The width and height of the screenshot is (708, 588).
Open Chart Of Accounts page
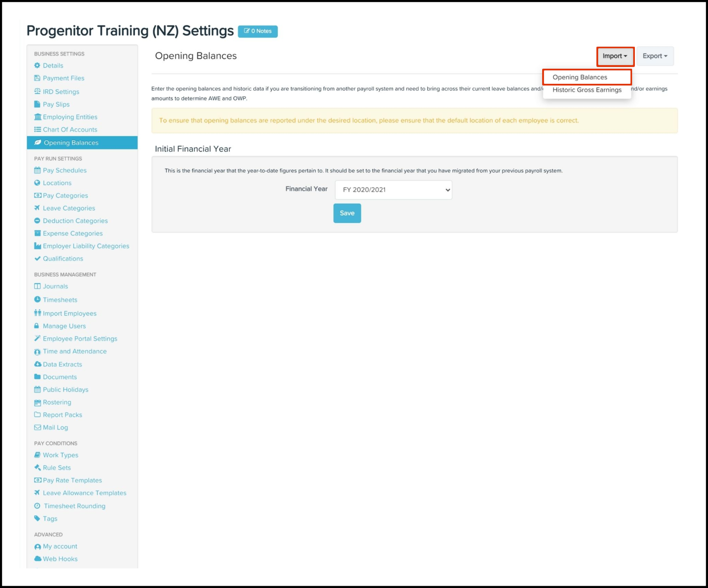coord(70,129)
